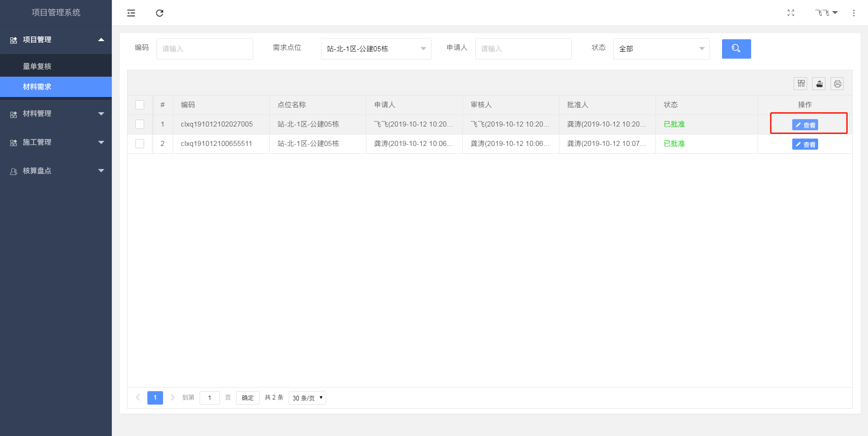Click 已批准 status in row 1
This screenshot has width=868, height=436.
(x=674, y=124)
